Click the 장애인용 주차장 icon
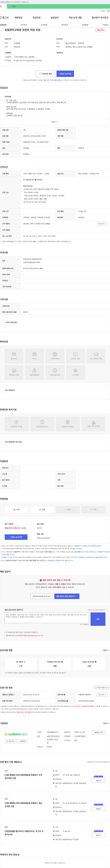Image resolution: width=110 pixels, height=868 pixels. [16, 424]
